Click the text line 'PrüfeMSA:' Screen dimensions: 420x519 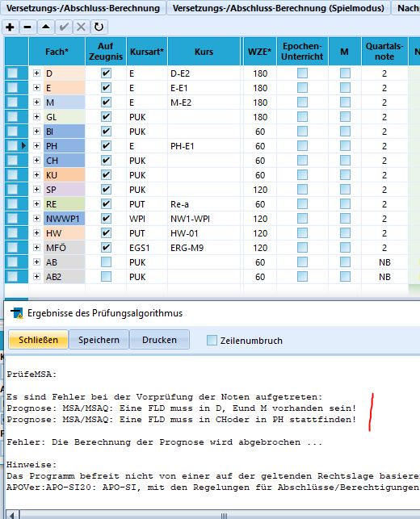pos(31,374)
